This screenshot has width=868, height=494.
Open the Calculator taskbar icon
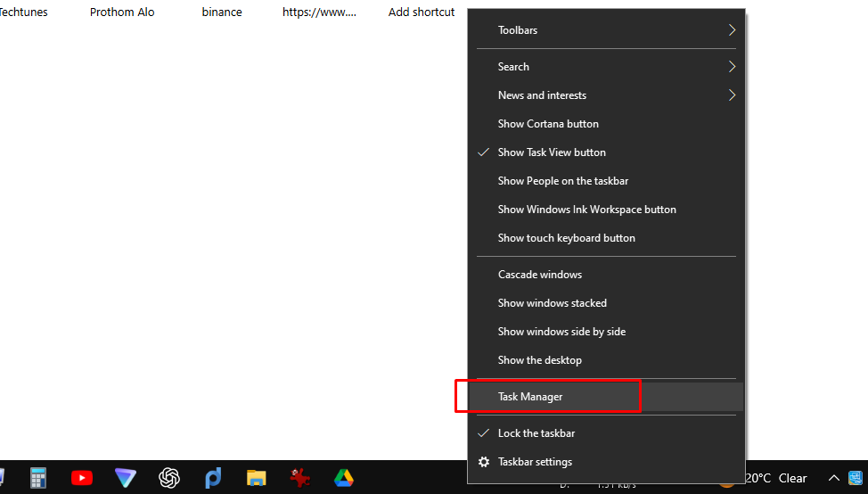coord(37,478)
